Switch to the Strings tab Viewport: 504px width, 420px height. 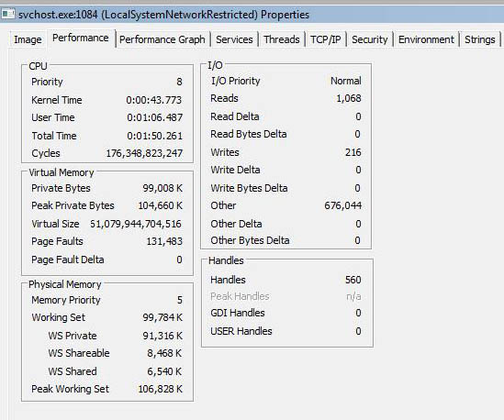[480, 39]
